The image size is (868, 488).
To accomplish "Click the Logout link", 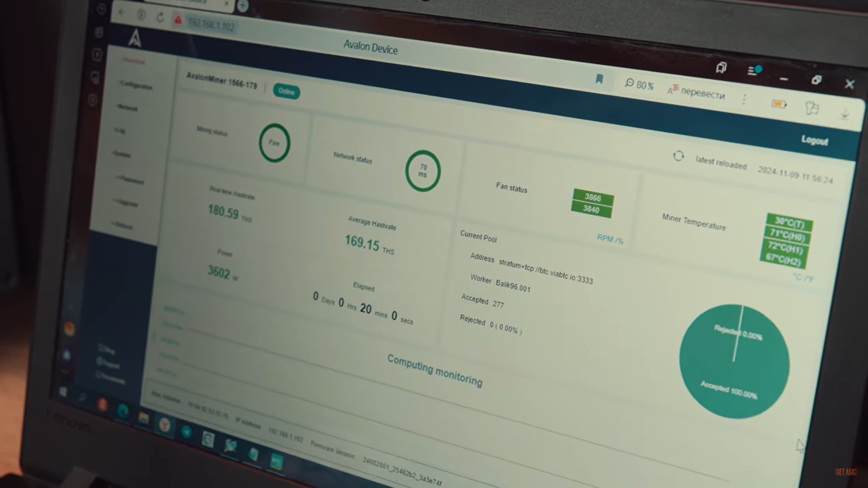I will coord(815,141).
